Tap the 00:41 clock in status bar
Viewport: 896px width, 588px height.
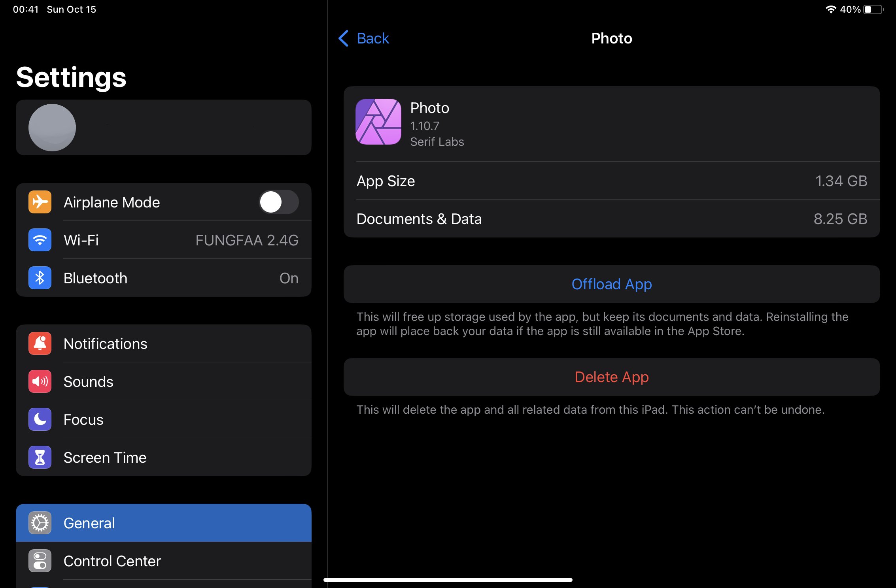pyautogui.click(x=26, y=9)
